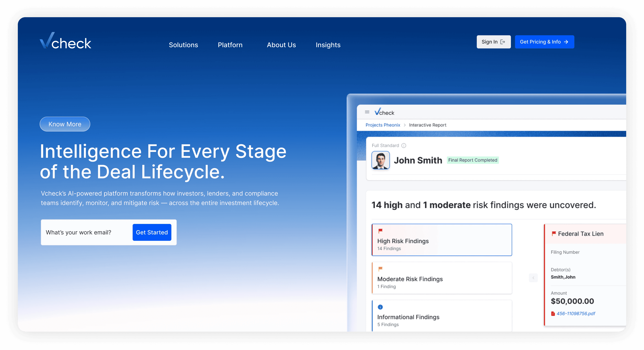The image size is (644, 350).
Task: Click the orange flag on Moderate Risk Findings
Action: (x=380, y=269)
